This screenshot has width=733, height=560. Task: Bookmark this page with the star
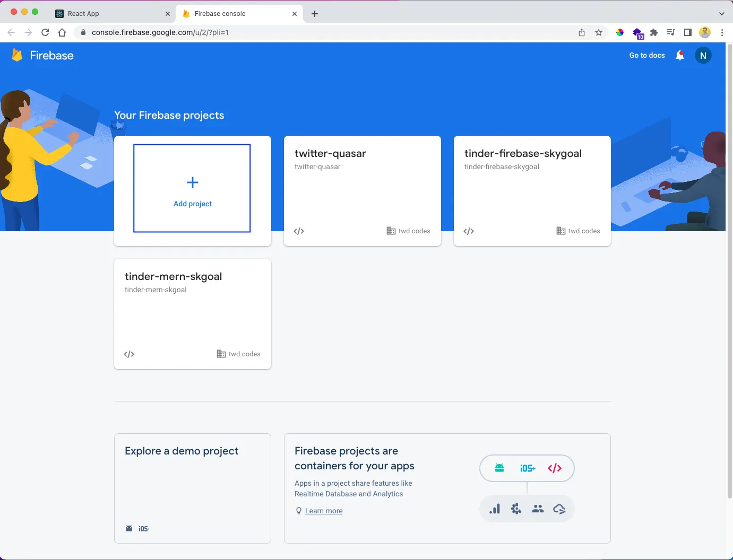(599, 32)
